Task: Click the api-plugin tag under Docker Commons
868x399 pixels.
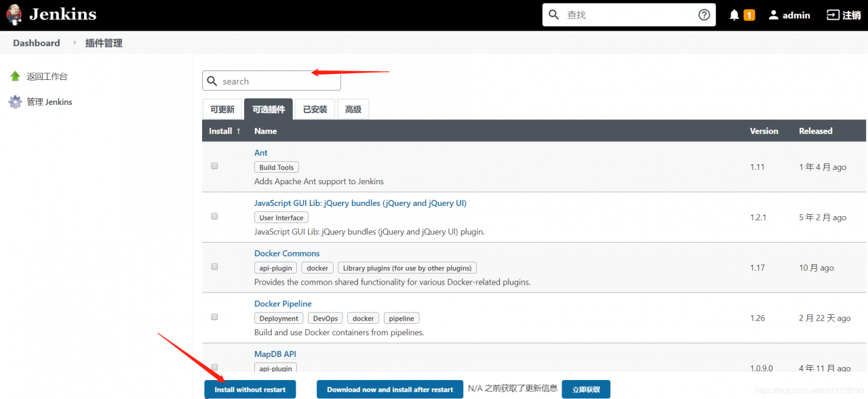Action: [275, 268]
